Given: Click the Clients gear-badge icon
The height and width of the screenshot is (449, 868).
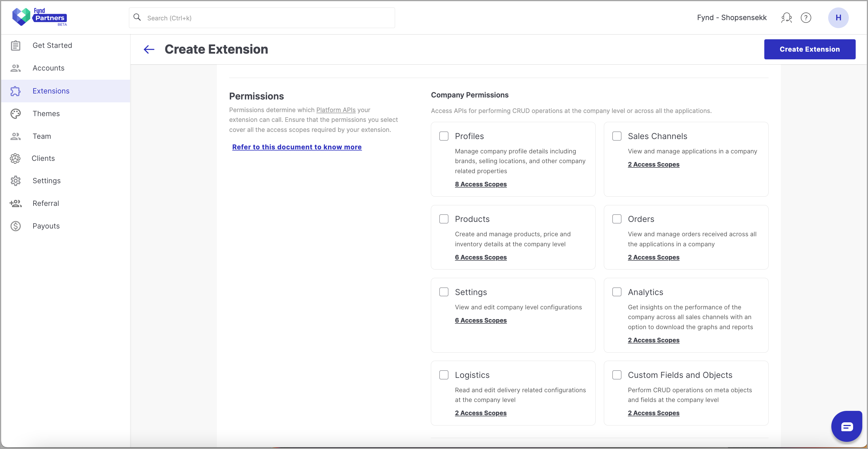Looking at the screenshot, I should click(15, 158).
